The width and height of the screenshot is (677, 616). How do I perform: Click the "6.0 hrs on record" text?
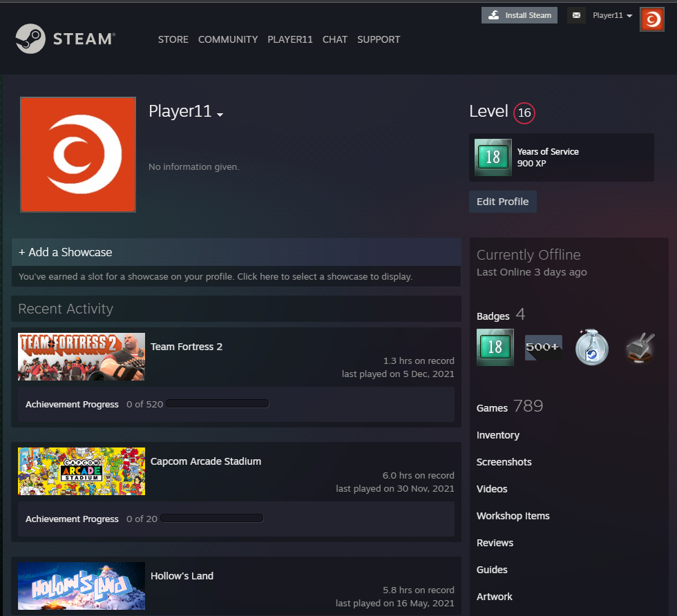point(419,475)
